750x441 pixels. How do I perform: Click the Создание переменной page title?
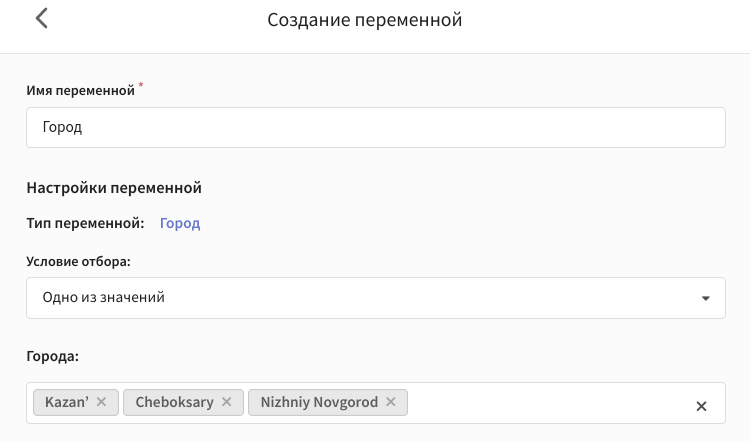364,20
